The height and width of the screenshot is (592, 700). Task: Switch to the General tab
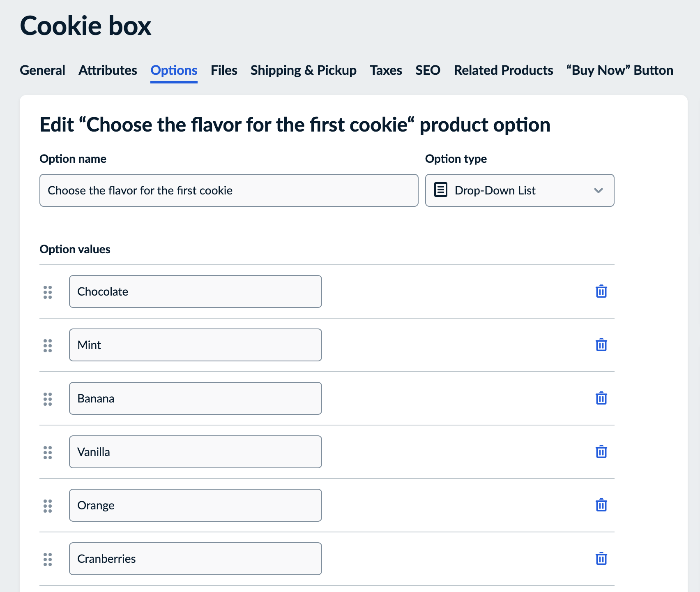(42, 70)
